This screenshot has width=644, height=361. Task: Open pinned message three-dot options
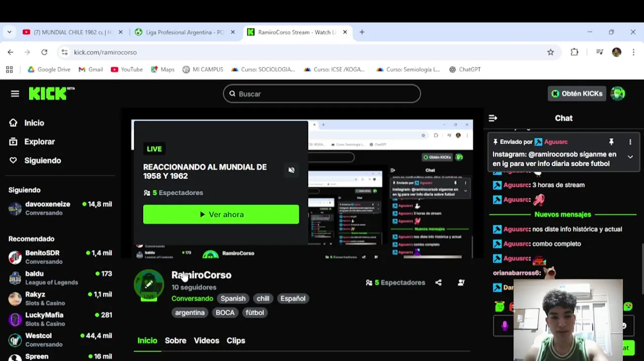tap(630, 142)
